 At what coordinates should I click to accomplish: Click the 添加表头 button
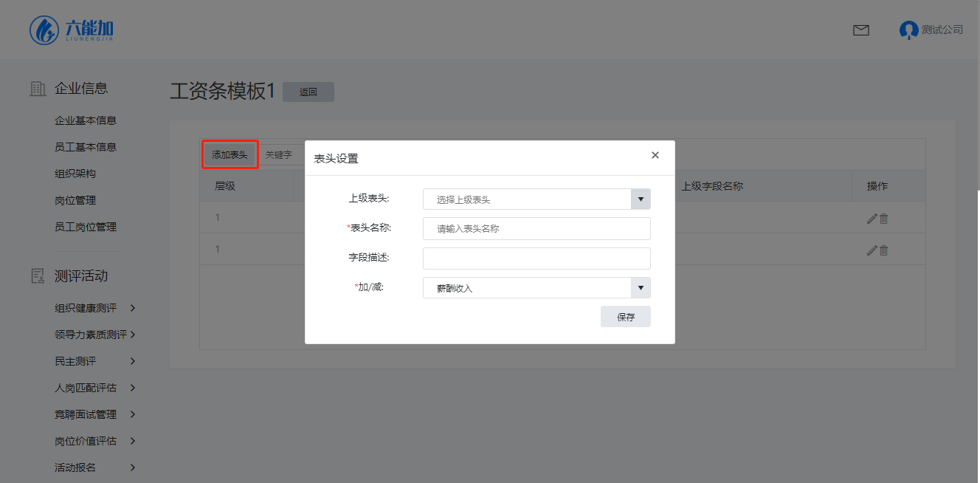pos(230,155)
